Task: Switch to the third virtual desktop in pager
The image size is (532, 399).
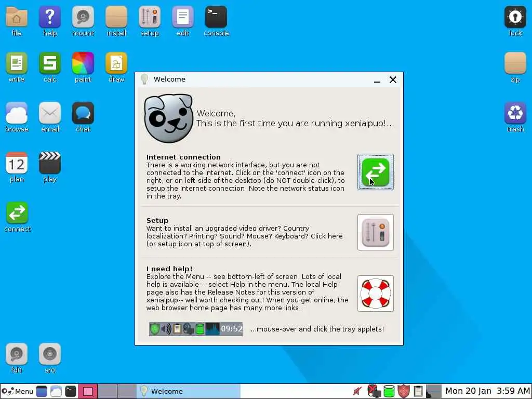Action: [127, 391]
